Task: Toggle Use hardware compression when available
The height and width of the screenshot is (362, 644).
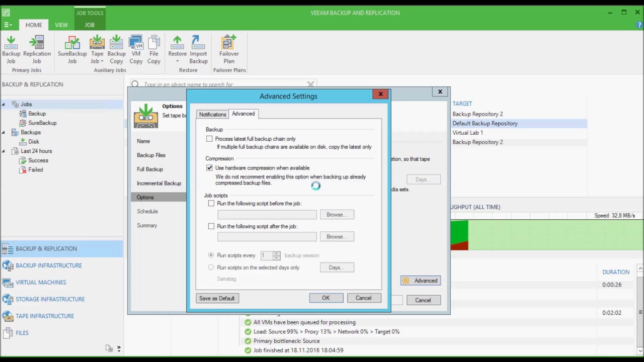Action: pos(209,168)
